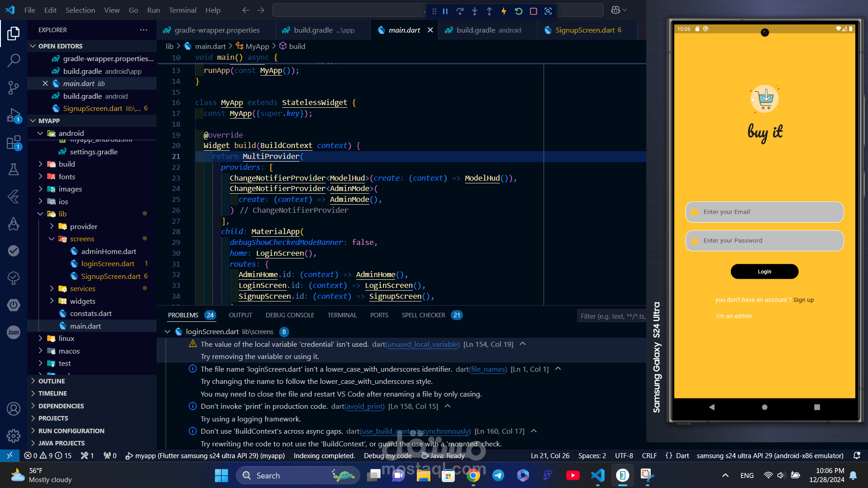The height and width of the screenshot is (488, 868).
Task: Open Google Chrome from taskbar
Action: click(x=473, y=475)
